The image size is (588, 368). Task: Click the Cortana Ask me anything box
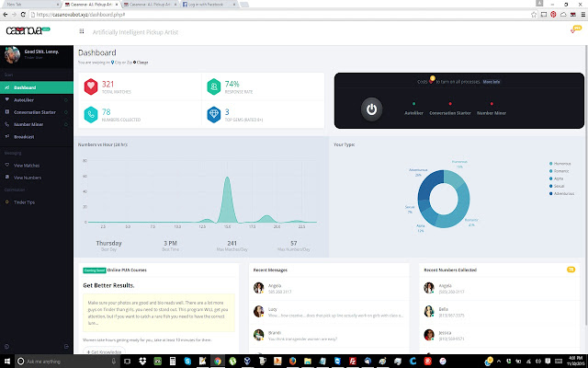67,362
